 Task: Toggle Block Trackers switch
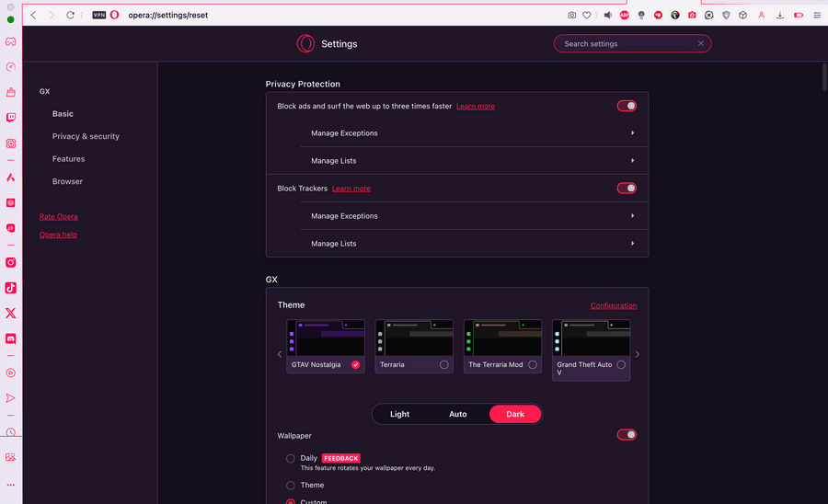(x=627, y=189)
